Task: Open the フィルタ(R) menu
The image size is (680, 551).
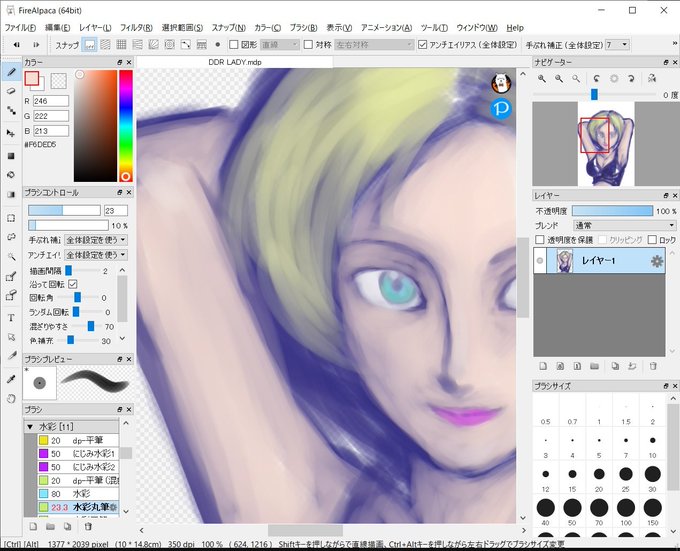Action: (136, 28)
